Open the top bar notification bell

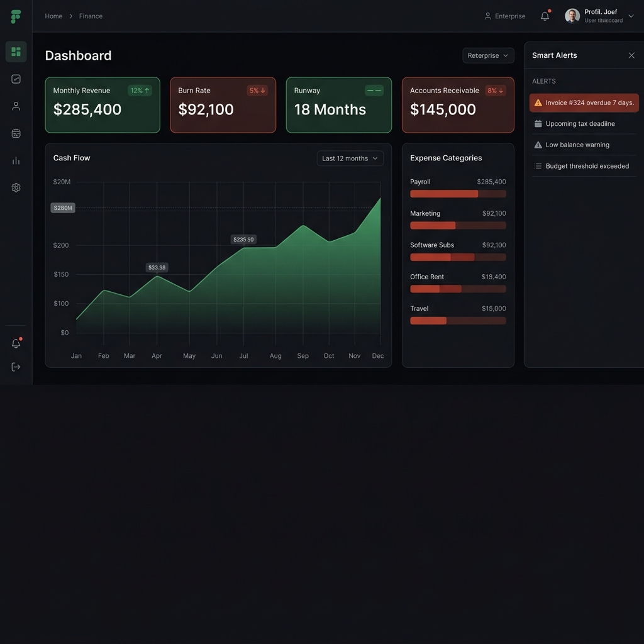pyautogui.click(x=545, y=16)
